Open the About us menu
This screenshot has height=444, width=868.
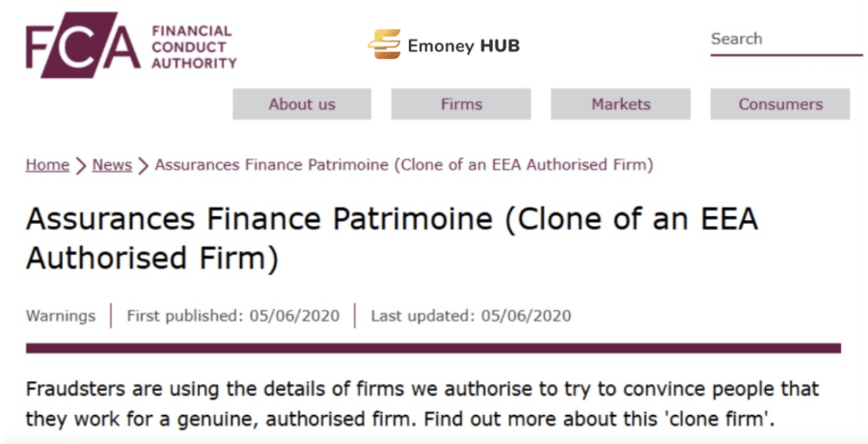point(302,104)
